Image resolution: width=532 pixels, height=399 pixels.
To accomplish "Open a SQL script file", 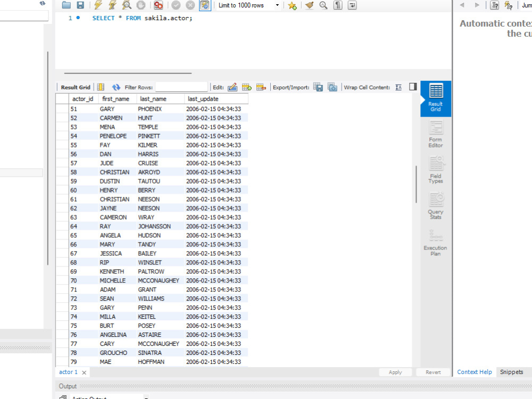I will point(66,5).
